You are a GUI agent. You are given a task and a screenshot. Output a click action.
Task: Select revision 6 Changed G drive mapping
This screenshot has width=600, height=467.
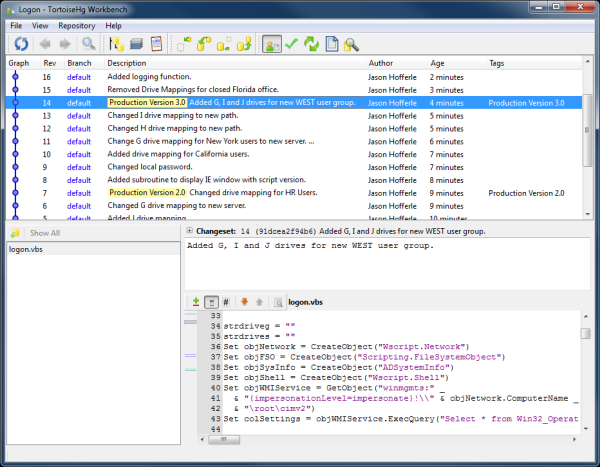point(294,206)
